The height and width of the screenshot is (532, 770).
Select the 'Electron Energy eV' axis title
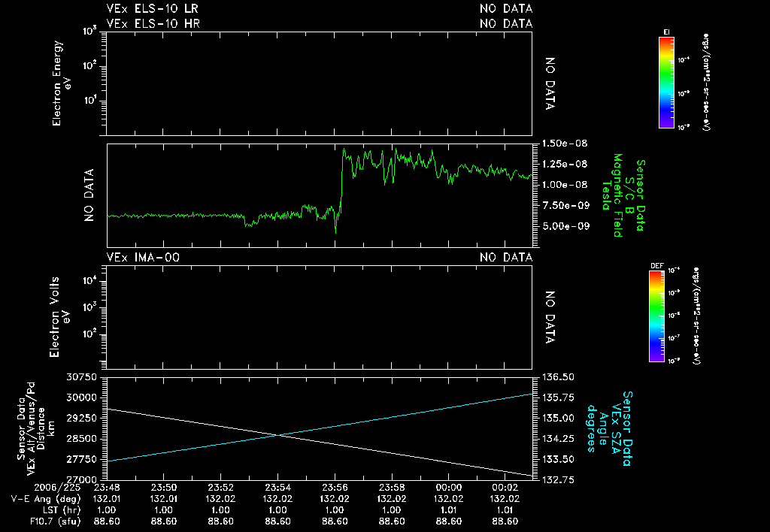62,83
